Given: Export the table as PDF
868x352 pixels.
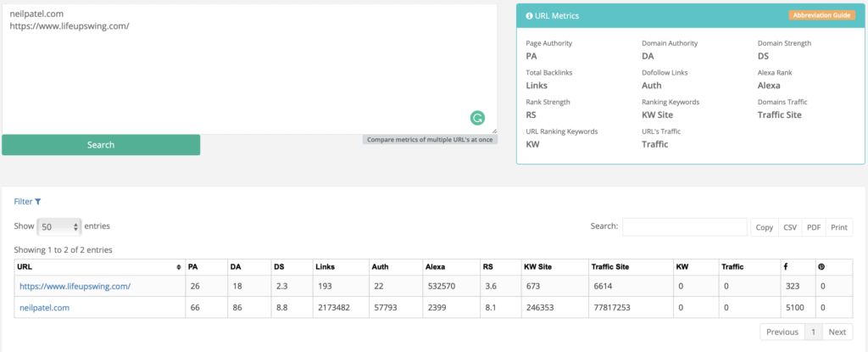Looking at the screenshot, I should tap(814, 227).
